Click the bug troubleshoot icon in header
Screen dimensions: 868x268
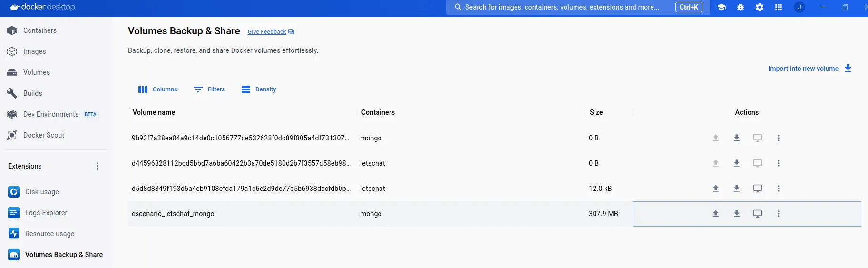[x=741, y=7]
